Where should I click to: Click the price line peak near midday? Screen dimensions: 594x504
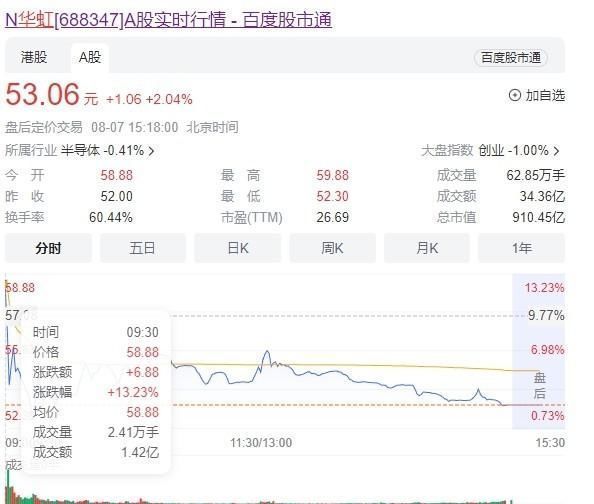tap(267, 352)
